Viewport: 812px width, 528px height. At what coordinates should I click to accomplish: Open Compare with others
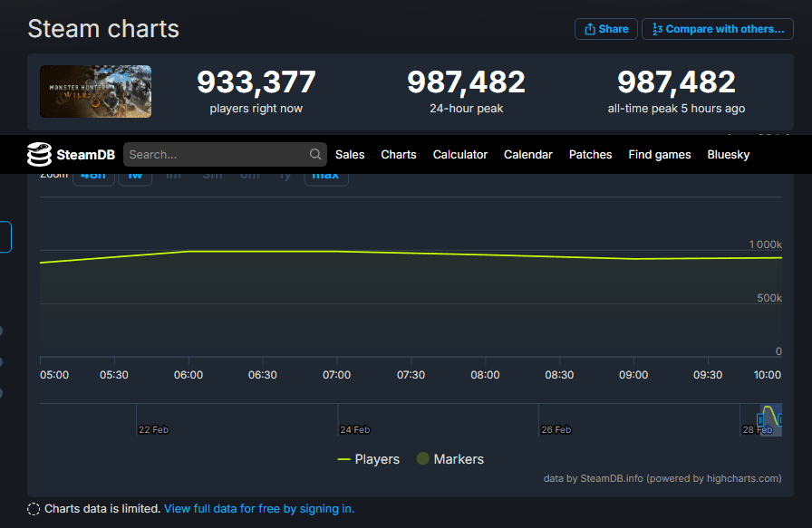(717, 29)
